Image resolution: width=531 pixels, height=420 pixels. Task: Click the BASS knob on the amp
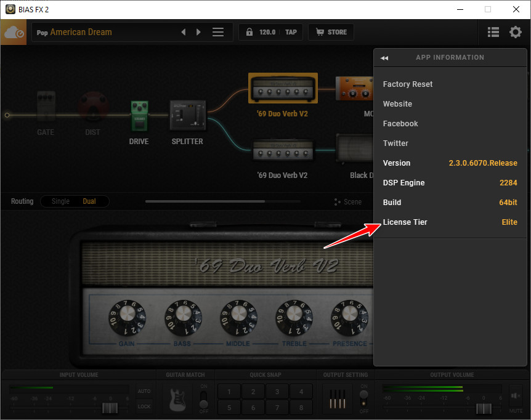[183, 317]
